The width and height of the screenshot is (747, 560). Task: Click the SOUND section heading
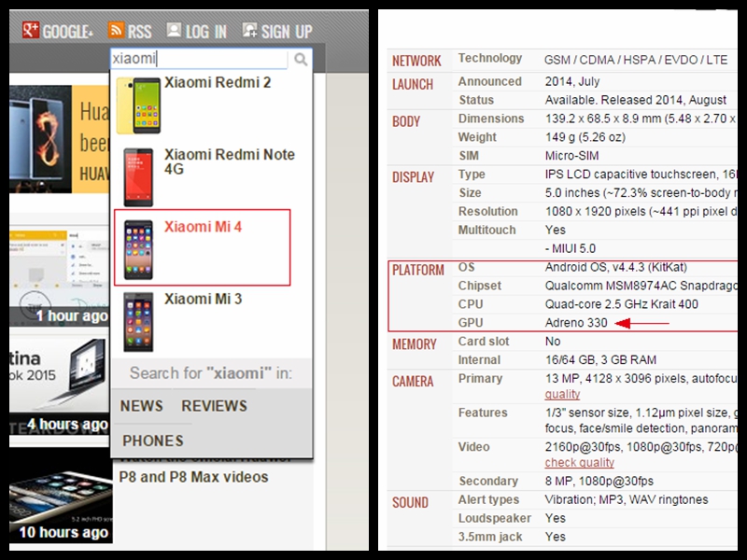410,502
